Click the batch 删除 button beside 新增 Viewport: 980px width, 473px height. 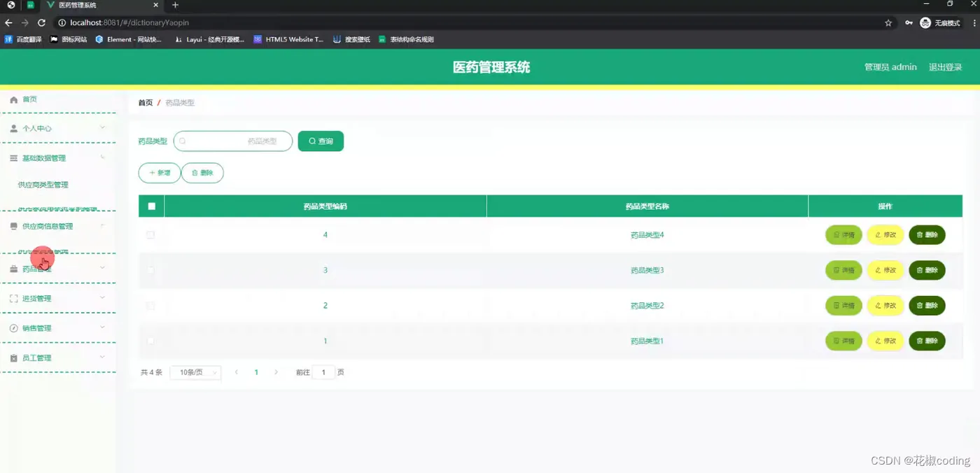(202, 173)
